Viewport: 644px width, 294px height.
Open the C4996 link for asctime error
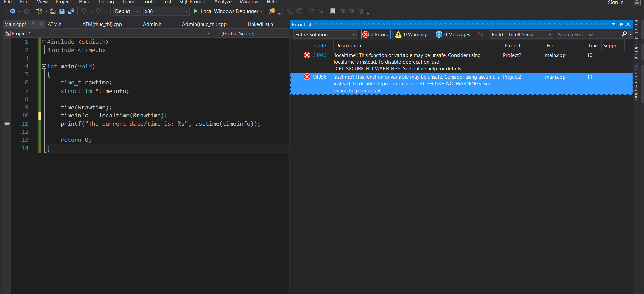[x=319, y=77]
